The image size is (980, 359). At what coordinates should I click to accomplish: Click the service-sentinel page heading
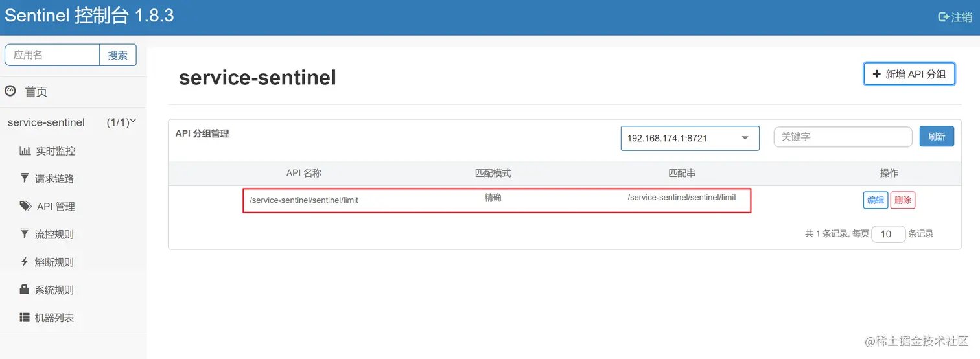coord(257,78)
